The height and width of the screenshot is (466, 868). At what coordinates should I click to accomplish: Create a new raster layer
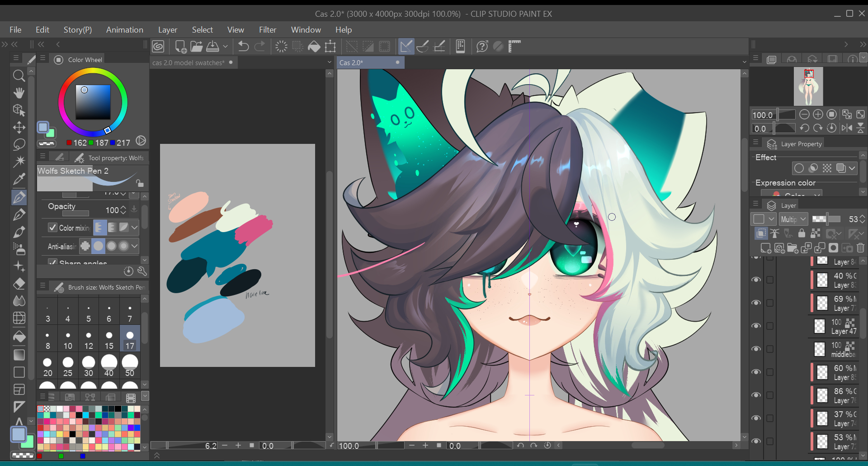point(765,248)
